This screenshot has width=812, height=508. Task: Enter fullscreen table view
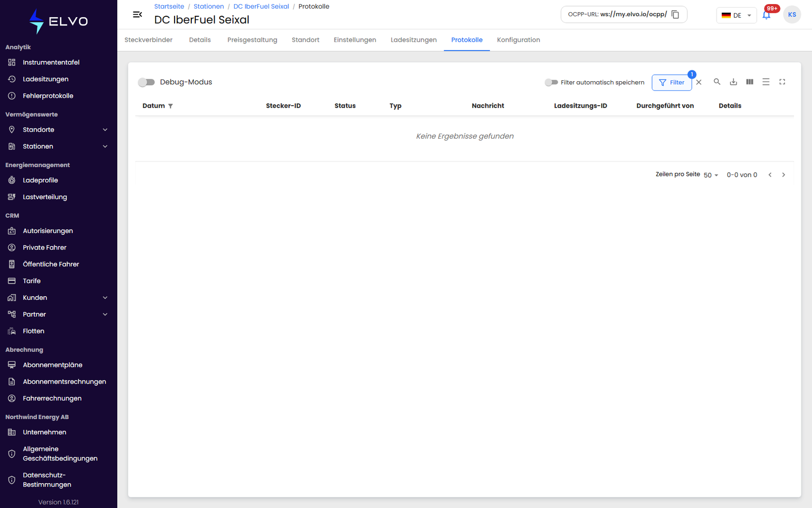click(782, 82)
